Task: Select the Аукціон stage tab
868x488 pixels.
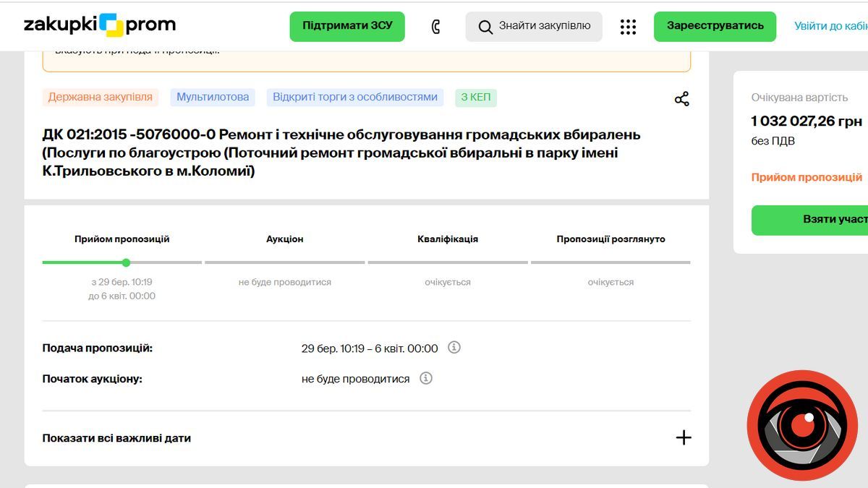Action: (284, 238)
